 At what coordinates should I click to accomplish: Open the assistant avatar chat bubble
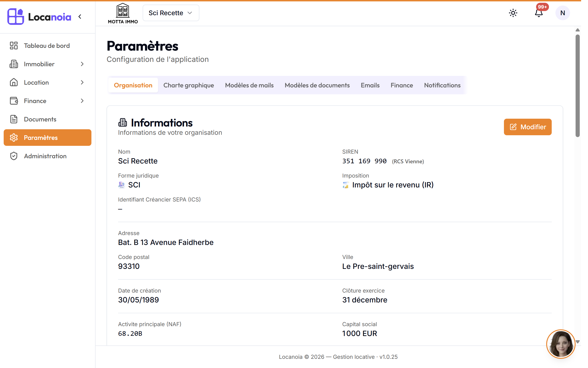(560, 344)
